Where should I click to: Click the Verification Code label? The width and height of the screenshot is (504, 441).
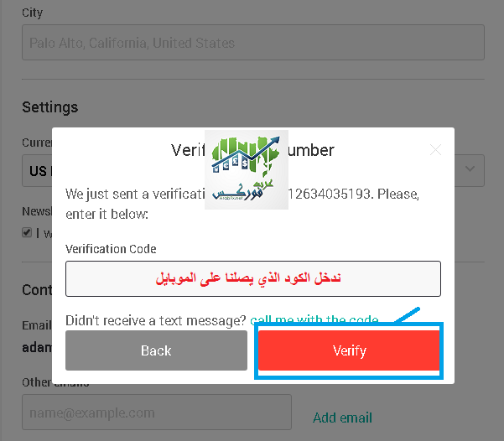[111, 249]
